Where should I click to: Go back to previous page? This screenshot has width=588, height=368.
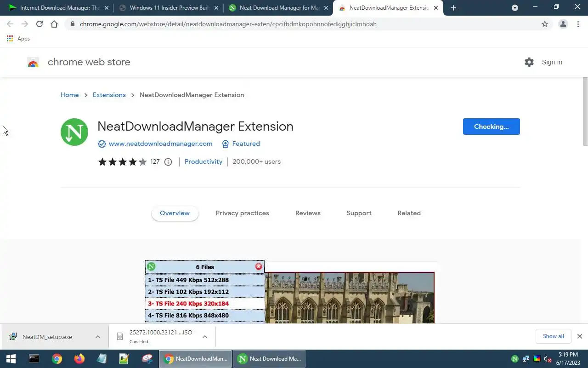coord(10,24)
